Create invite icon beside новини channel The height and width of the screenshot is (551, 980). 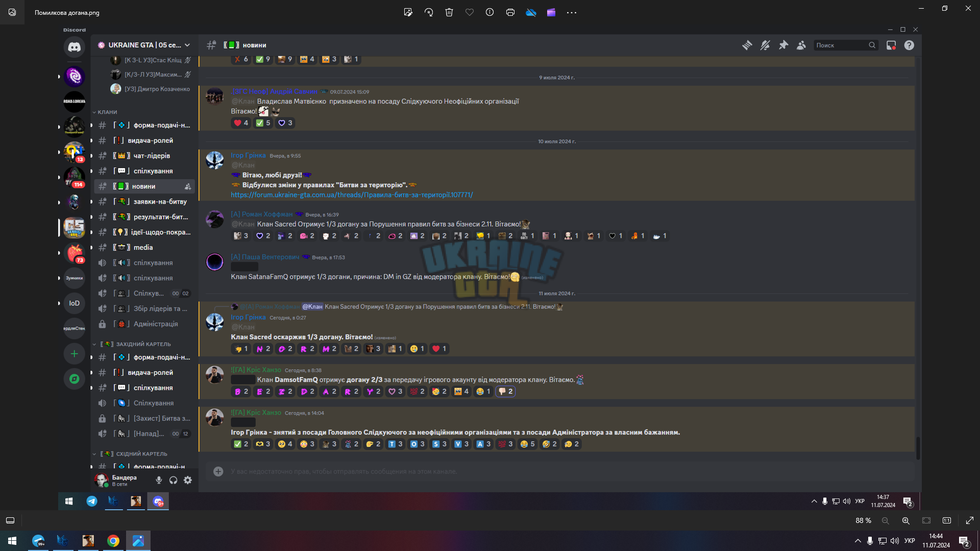coord(188,186)
